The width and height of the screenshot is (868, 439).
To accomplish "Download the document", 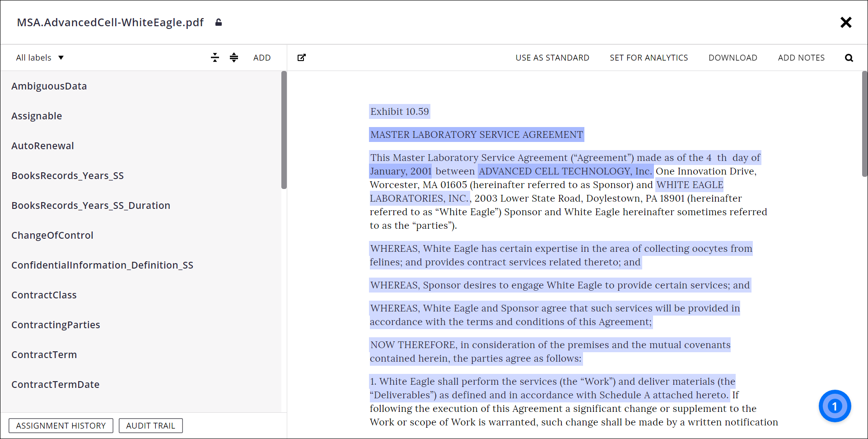I will pos(733,57).
